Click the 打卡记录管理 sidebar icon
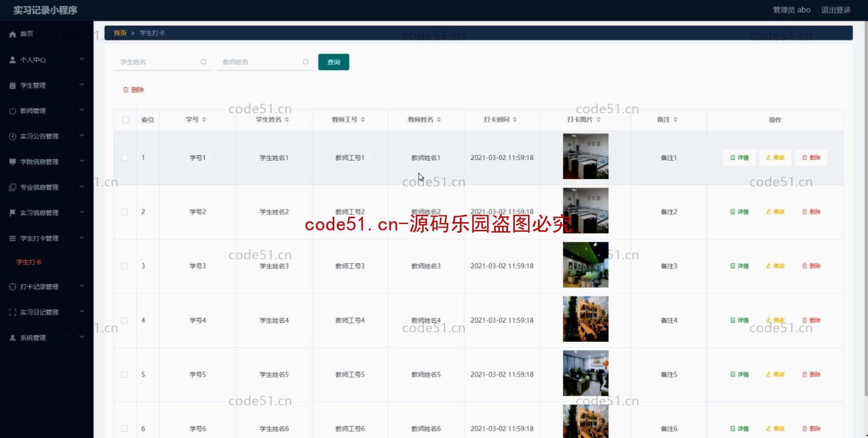This screenshot has height=438, width=868. (13, 287)
